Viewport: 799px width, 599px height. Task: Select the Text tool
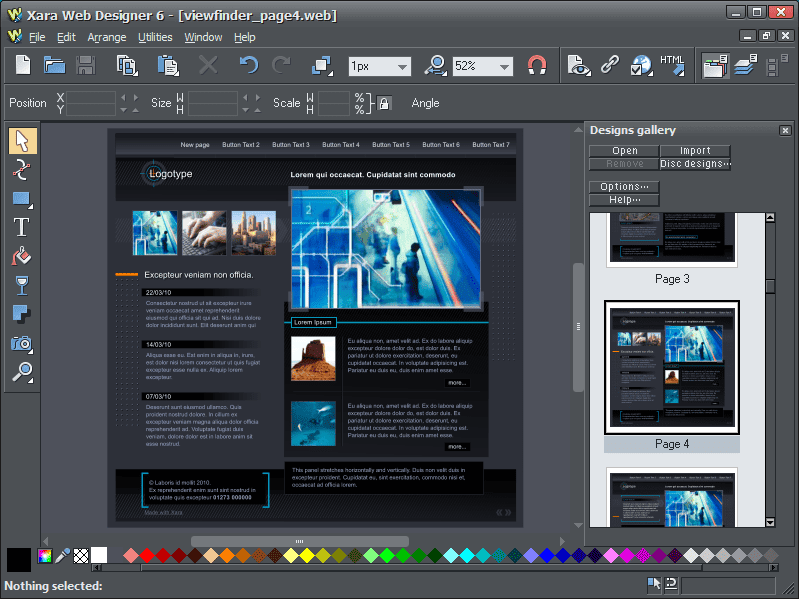[x=21, y=227]
